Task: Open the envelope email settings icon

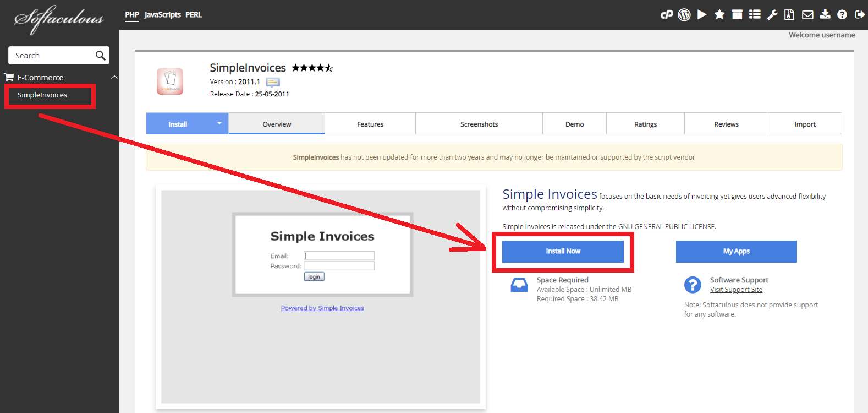Action: click(x=807, y=15)
